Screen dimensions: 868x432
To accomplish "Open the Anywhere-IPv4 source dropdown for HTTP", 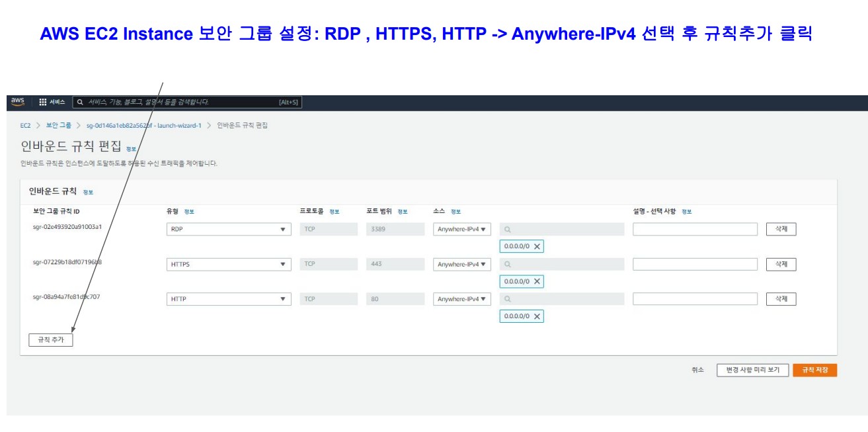I will click(462, 299).
